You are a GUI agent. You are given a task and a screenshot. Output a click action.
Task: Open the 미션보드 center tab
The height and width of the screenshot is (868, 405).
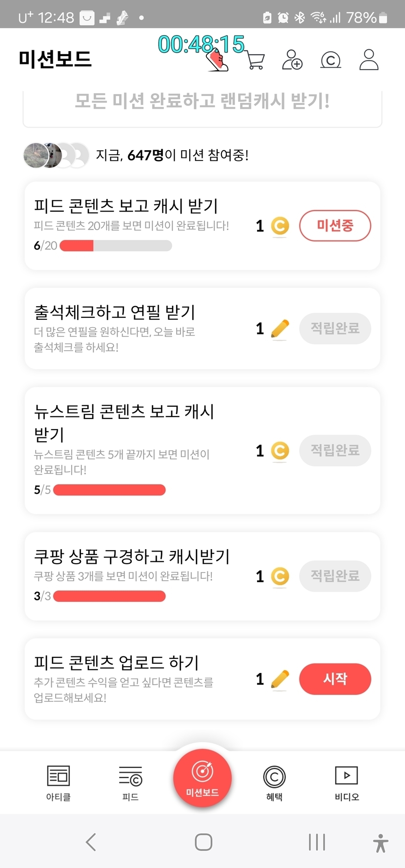pyautogui.click(x=202, y=778)
